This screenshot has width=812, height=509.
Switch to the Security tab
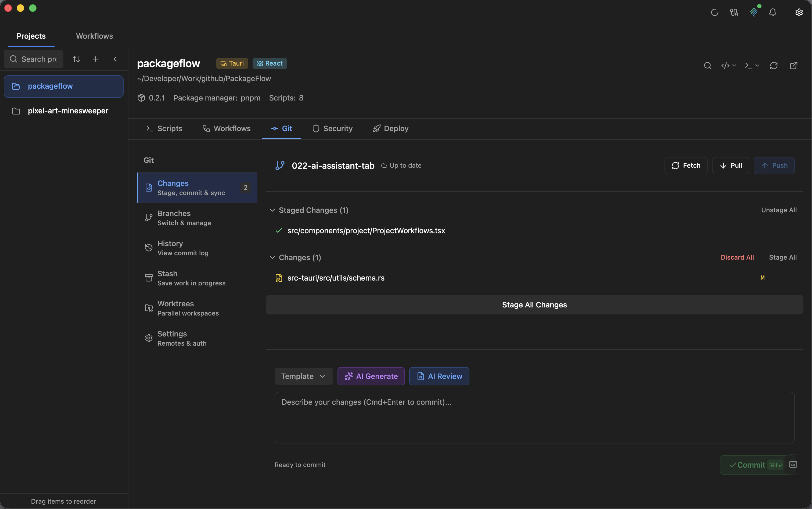click(332, 128)
